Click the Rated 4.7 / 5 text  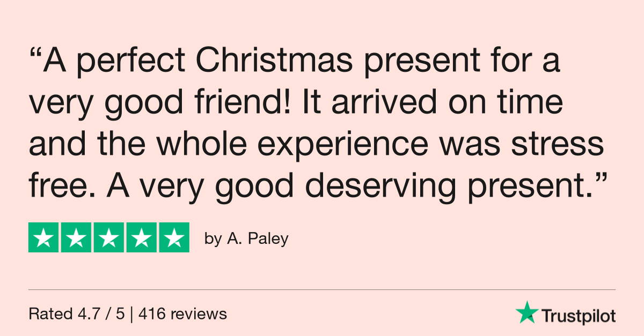click(x=76, y=313)
